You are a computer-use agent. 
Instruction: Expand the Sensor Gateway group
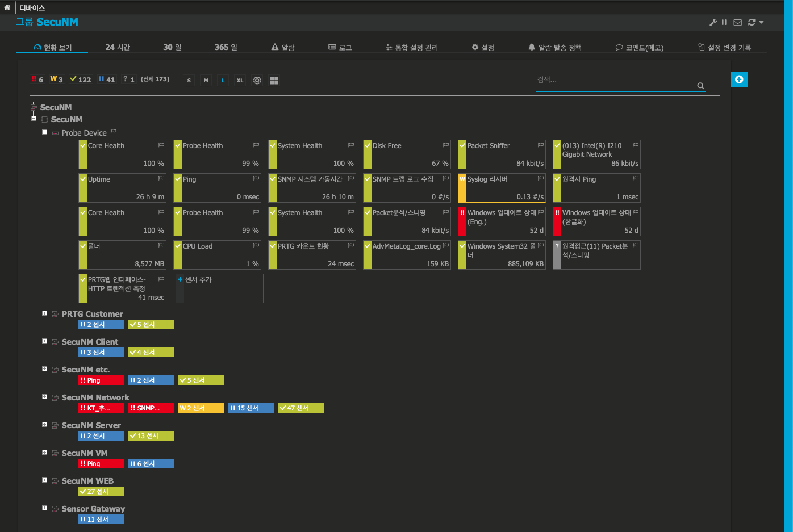[x=44, y=508]
